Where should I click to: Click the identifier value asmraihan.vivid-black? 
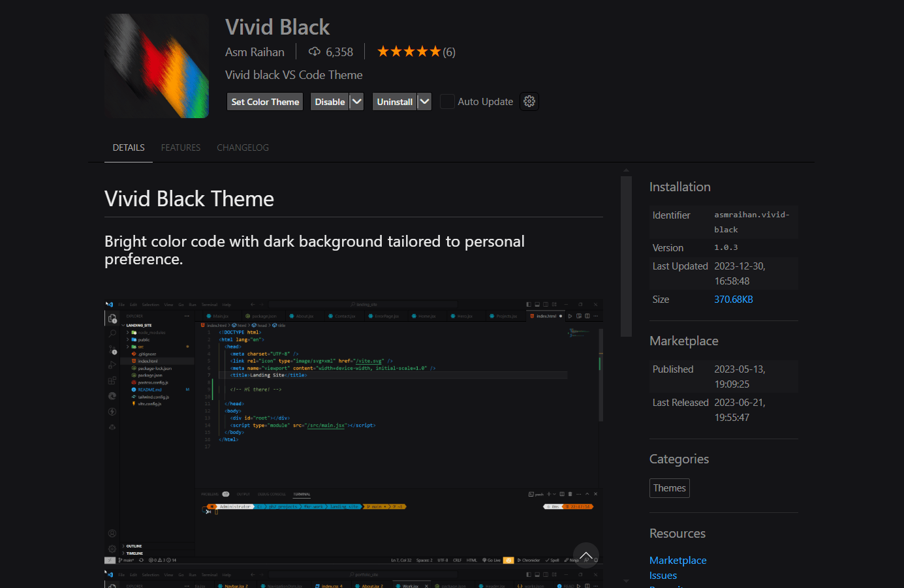752,222
